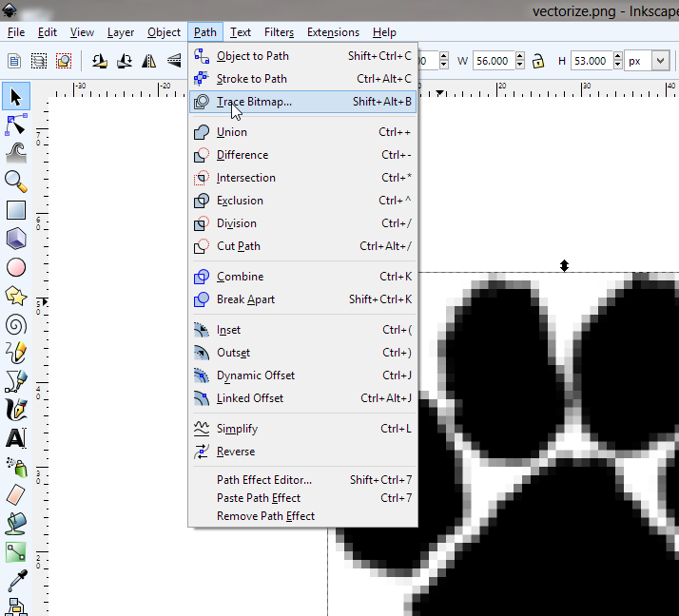Increase the W width spinner value

tap(520, 56)
